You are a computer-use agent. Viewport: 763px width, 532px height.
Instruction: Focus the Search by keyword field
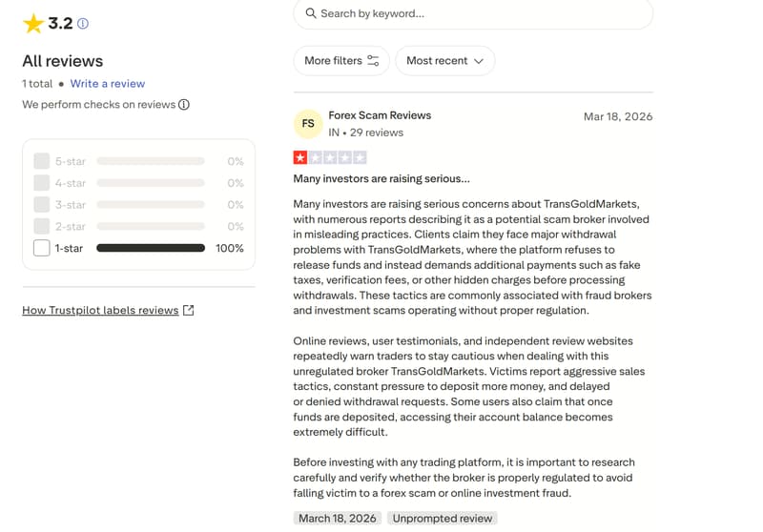pos(473,13)
